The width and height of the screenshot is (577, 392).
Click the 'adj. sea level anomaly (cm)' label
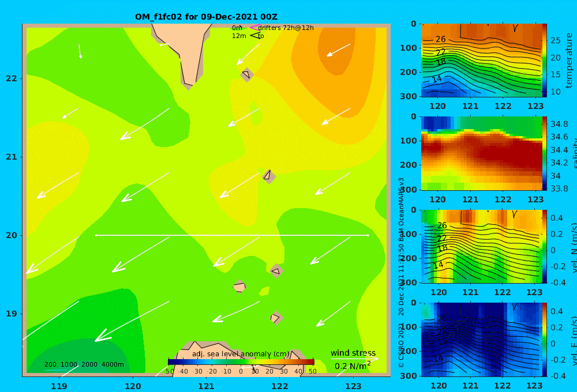241,354
